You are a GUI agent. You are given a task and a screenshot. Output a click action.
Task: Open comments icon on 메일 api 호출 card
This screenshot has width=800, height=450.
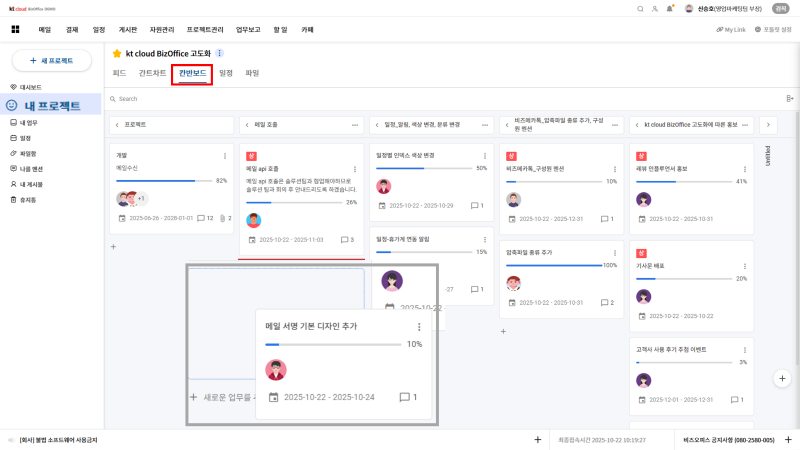pos(343,240)
